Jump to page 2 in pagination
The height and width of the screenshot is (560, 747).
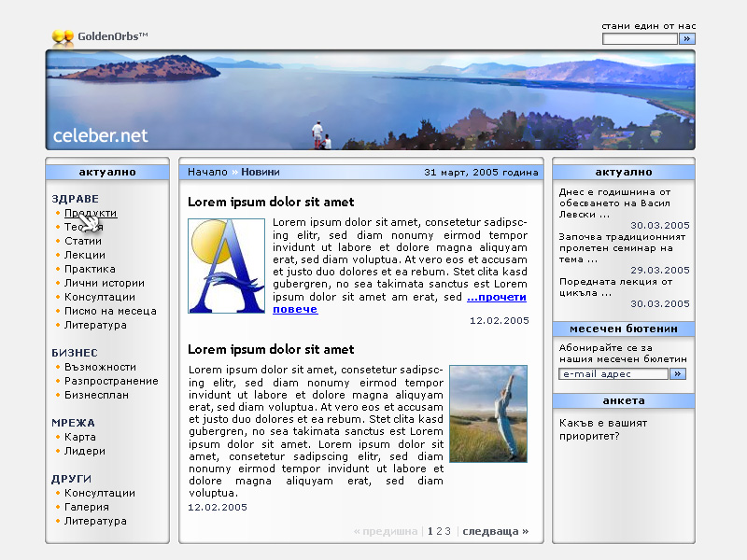click(x=439, y=531)
